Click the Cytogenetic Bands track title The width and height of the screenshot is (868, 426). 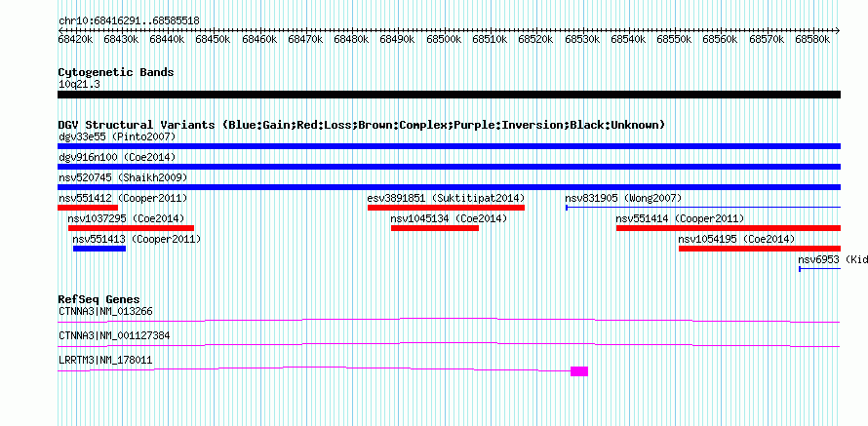tap(116, 72)
